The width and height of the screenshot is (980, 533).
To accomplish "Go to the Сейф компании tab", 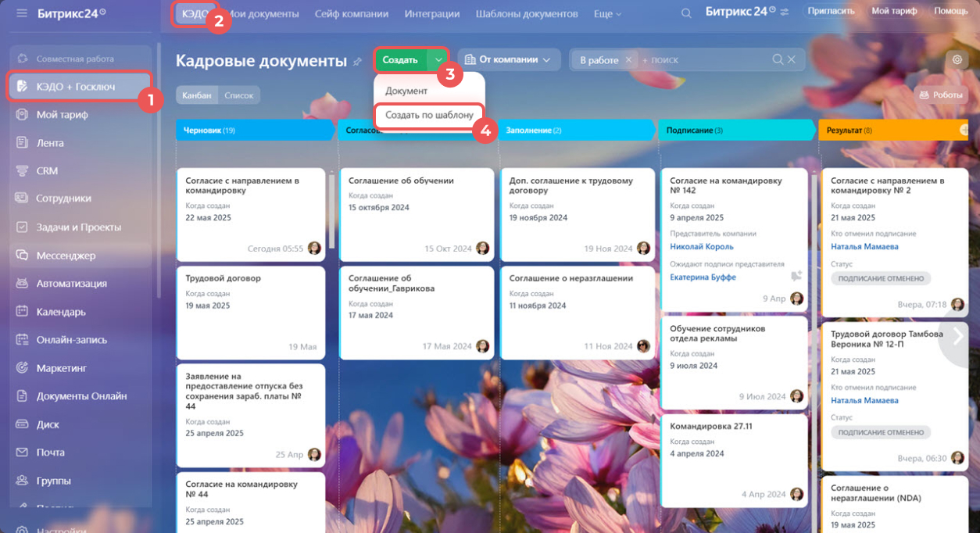I will 352,14.
